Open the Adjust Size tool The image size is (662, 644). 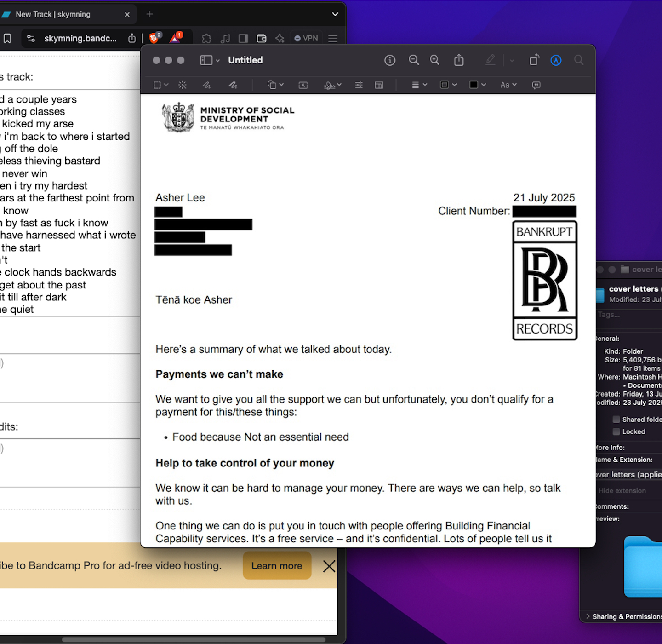click(379, 85)
